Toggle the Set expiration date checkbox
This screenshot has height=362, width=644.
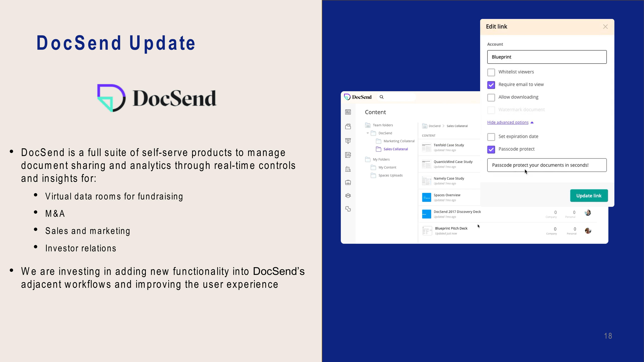click(x=491, y=136)
